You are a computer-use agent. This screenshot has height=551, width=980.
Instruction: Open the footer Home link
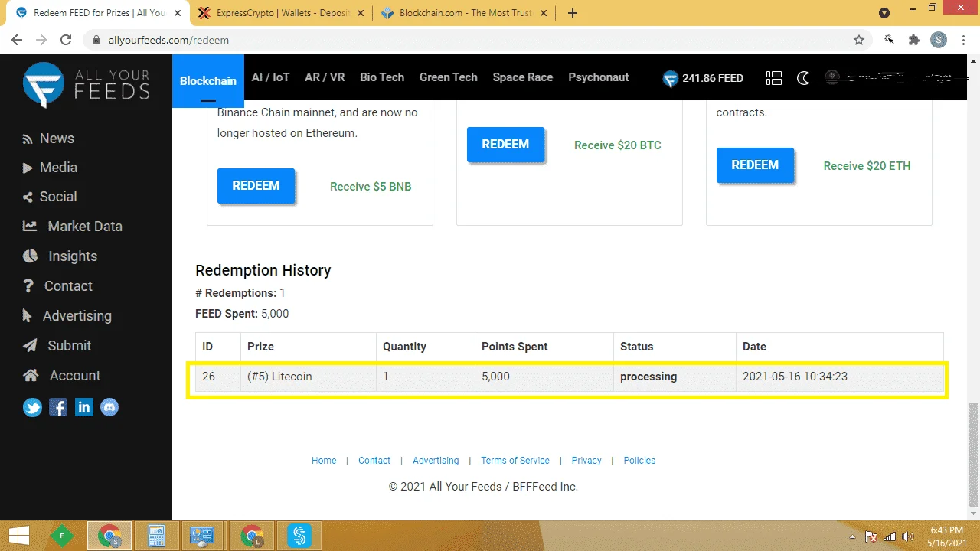tap(324, 461)
